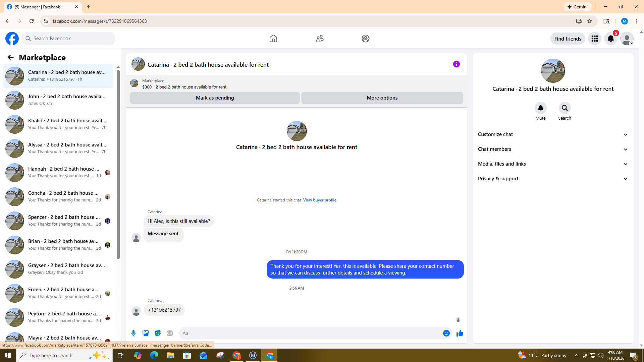Click the purple conversation info icon

pos(456,64)
